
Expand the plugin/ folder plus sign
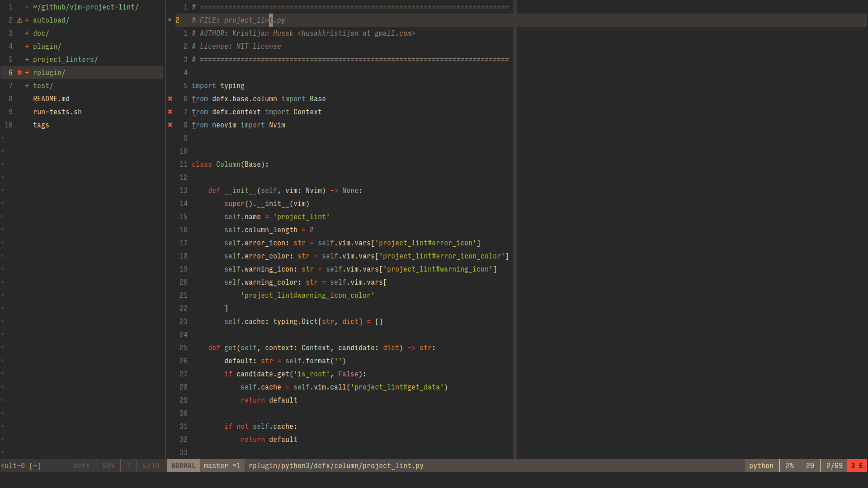[27, 47]
